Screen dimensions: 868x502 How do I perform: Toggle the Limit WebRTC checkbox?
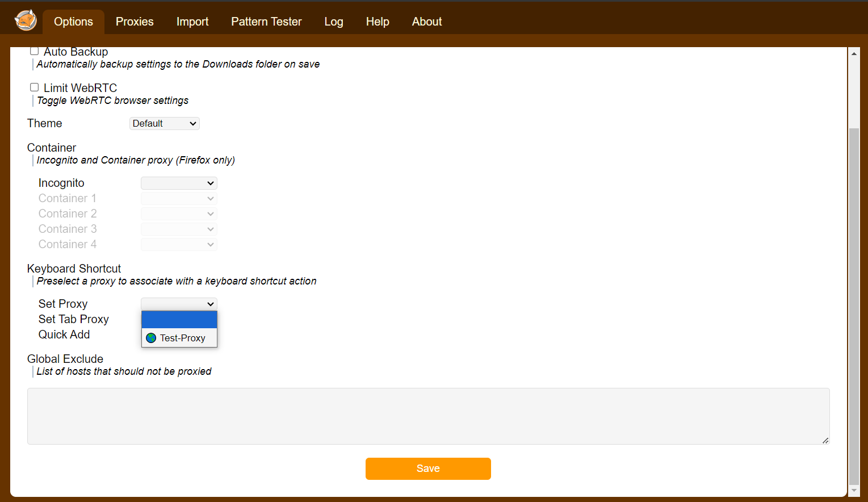pos(34,87)
